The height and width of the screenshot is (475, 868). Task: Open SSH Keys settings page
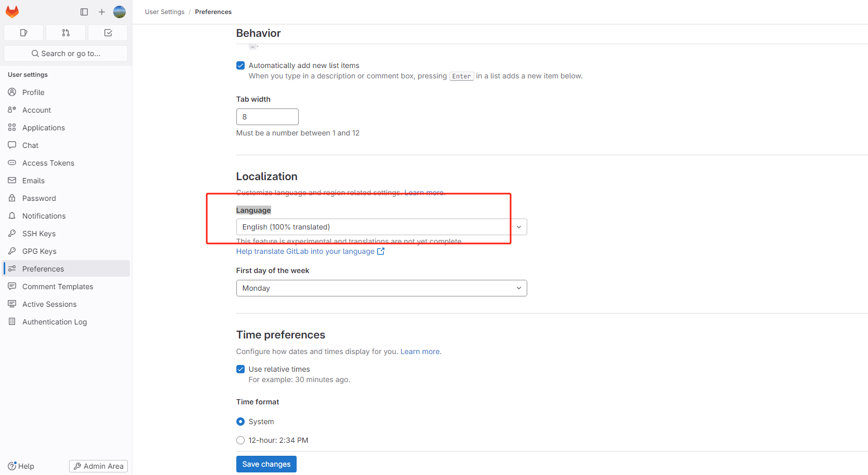pos(39,234)
